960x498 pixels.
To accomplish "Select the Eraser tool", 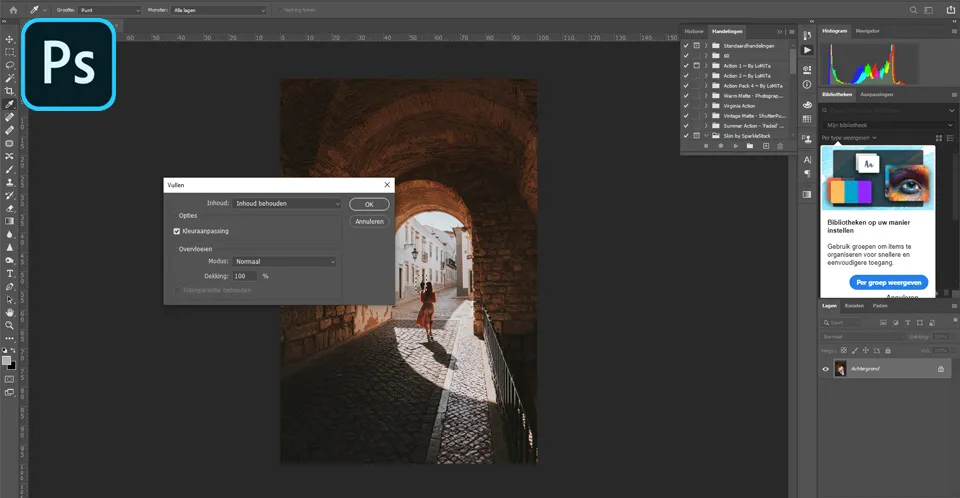I will (9, 208).
